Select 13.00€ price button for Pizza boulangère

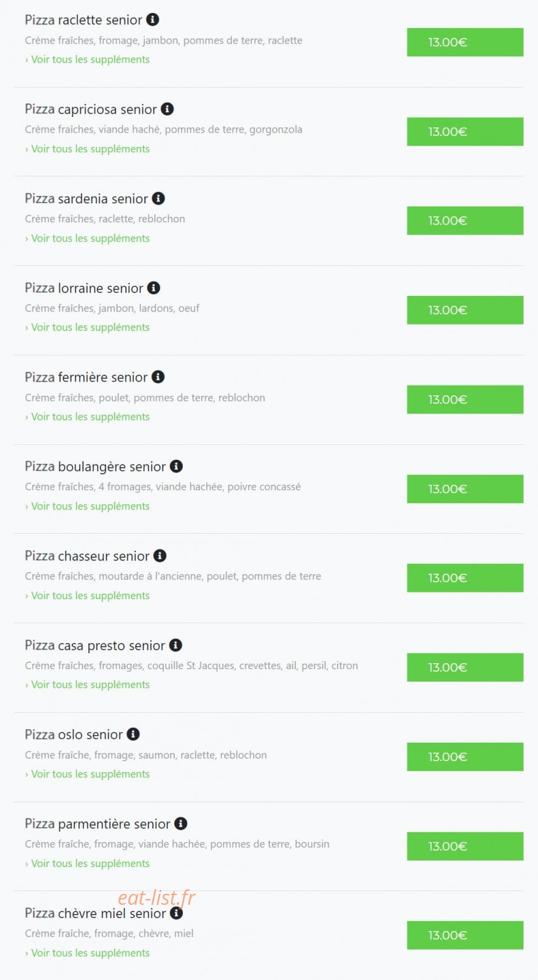465,489
